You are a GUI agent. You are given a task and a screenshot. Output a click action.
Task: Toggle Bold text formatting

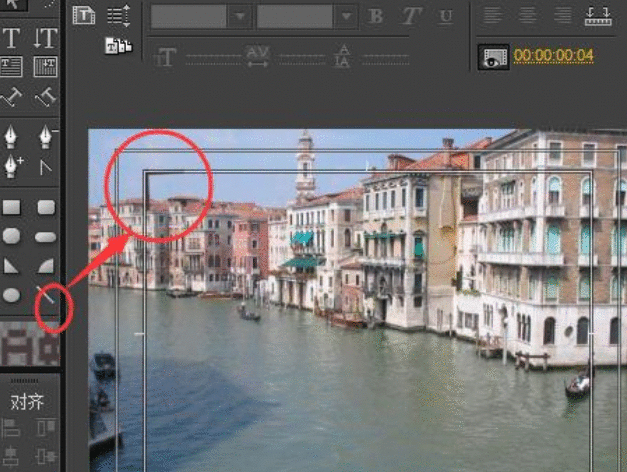tap(376, 16)
